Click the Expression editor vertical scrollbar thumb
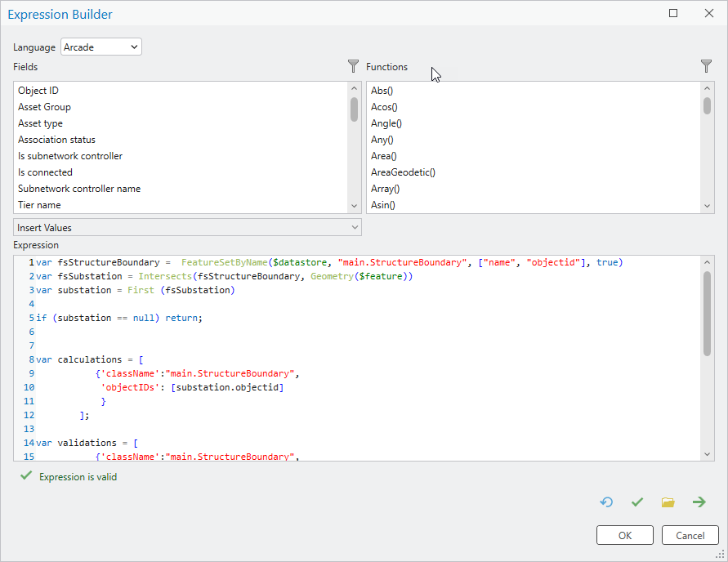Screen dimensions: 728x562 click(x=707, y=314)
